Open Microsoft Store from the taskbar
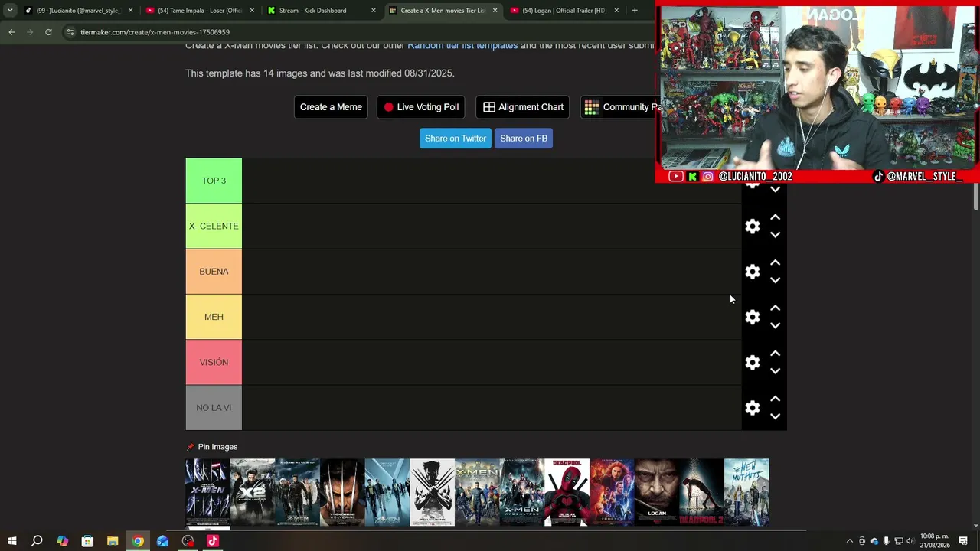Screen dimensions: 980x551 pos(87,541)
